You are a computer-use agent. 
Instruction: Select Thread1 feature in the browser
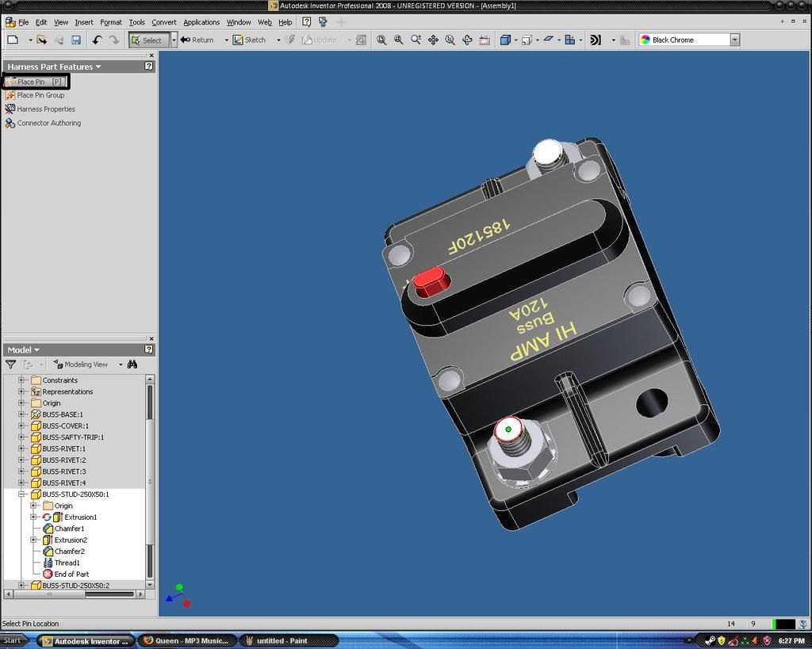[67, 563]
